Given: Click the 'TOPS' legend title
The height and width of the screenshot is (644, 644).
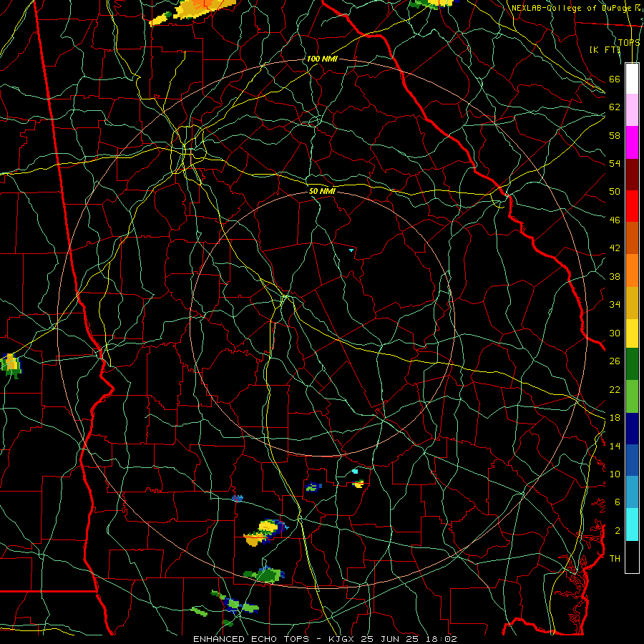Looking at the screenshot, I should point(629,43).
